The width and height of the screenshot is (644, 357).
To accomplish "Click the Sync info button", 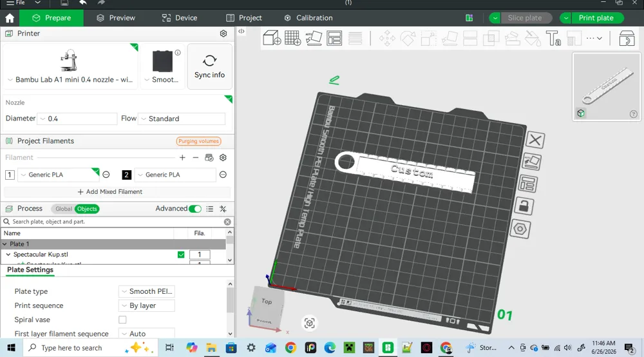I will pos(209,66).
